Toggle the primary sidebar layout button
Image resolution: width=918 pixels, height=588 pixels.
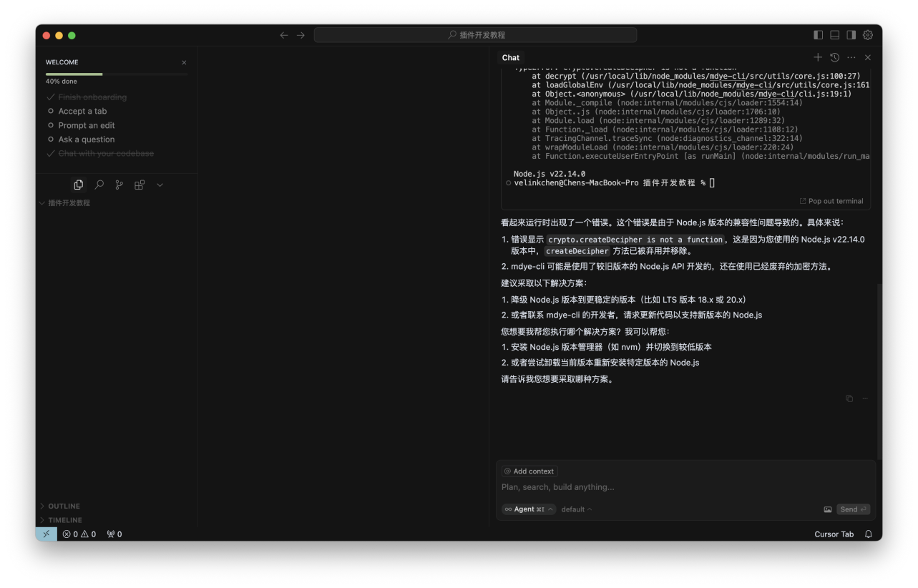click(819, 35)
